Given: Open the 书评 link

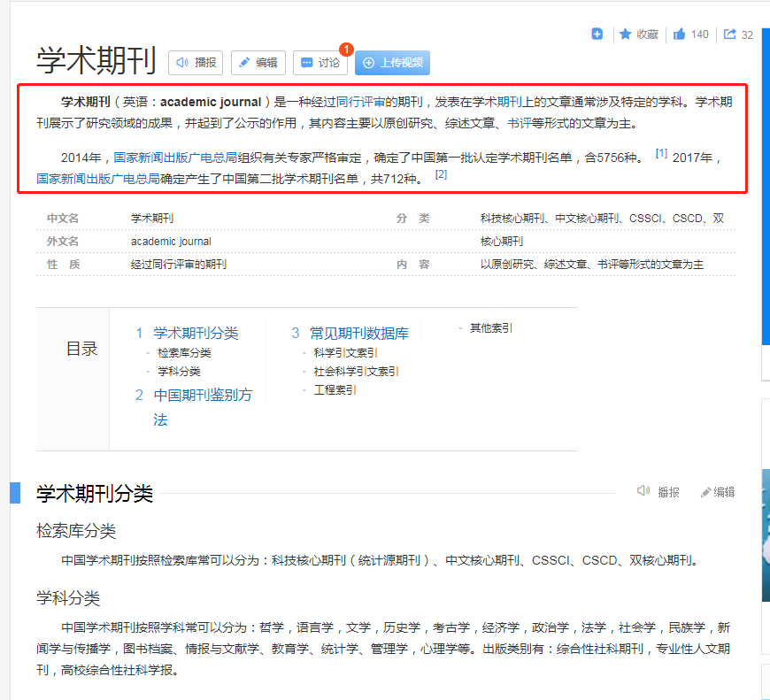Looking at the screenshot, I should pyautogui.click(x=519, y=123).
